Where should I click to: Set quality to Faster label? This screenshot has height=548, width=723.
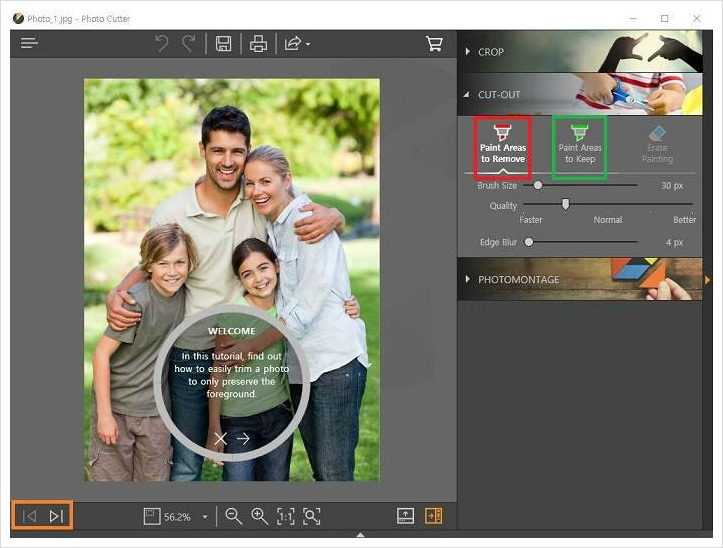531,220
